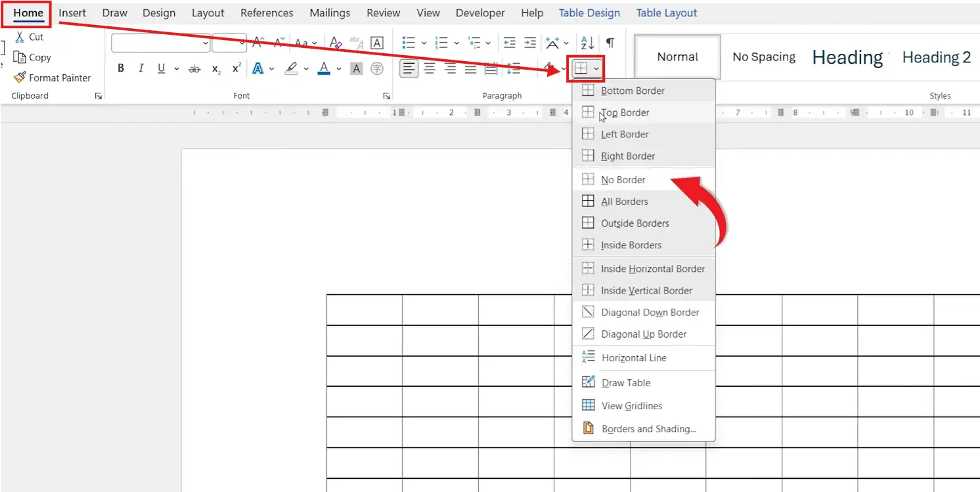Open the Clipboard pane launcher

98,96
